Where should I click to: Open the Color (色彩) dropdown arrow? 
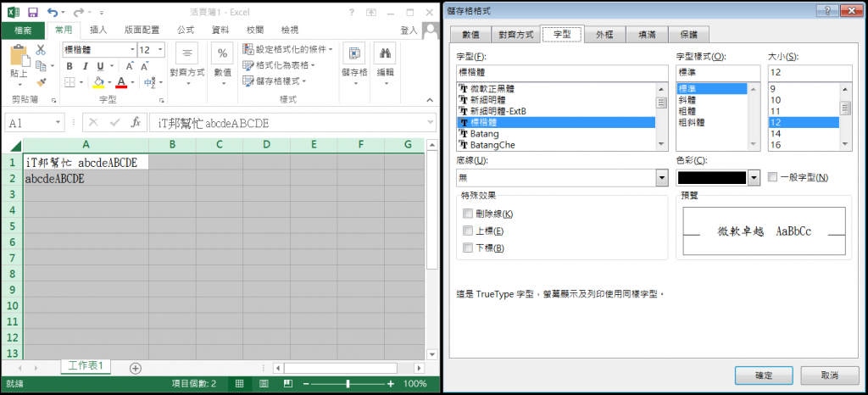click(x=753, y=178)
